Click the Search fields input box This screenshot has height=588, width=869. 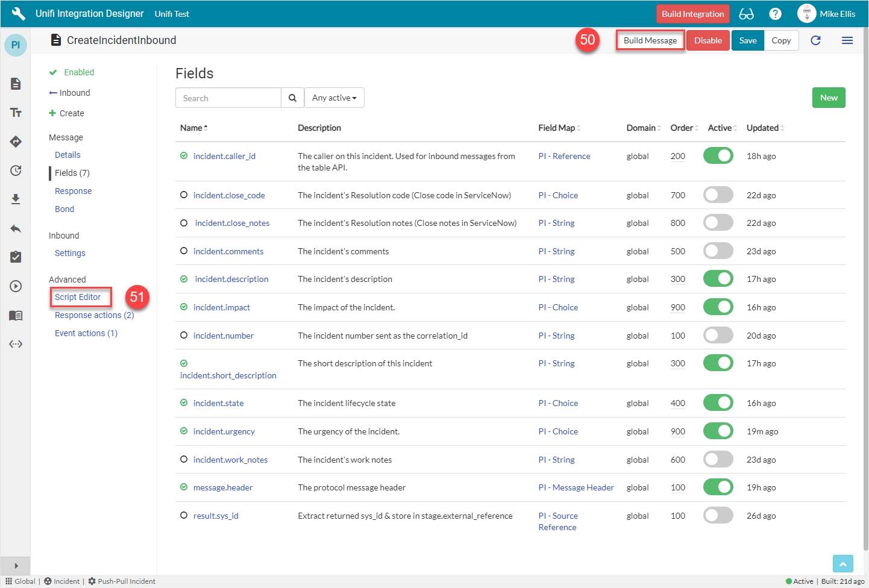[228, 98]
